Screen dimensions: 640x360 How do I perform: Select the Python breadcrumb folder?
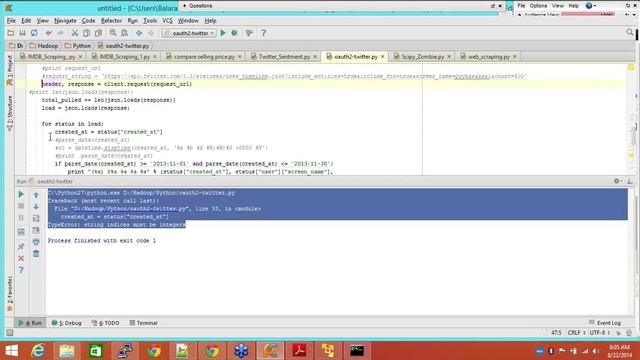(x=78, y=46)
